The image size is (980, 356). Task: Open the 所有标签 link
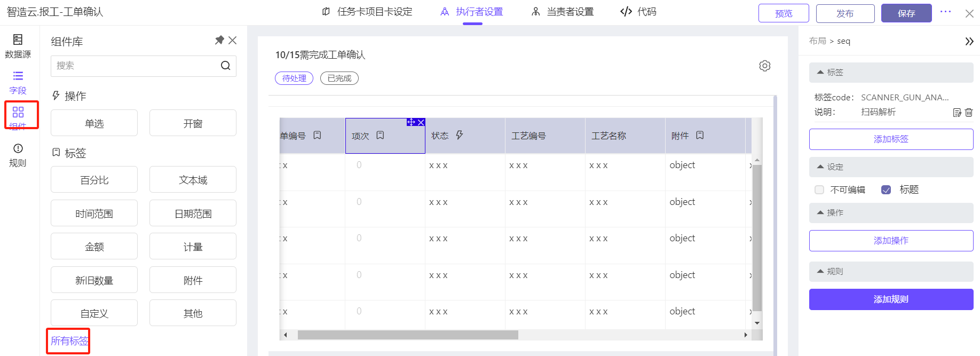(x=69, y=341)
